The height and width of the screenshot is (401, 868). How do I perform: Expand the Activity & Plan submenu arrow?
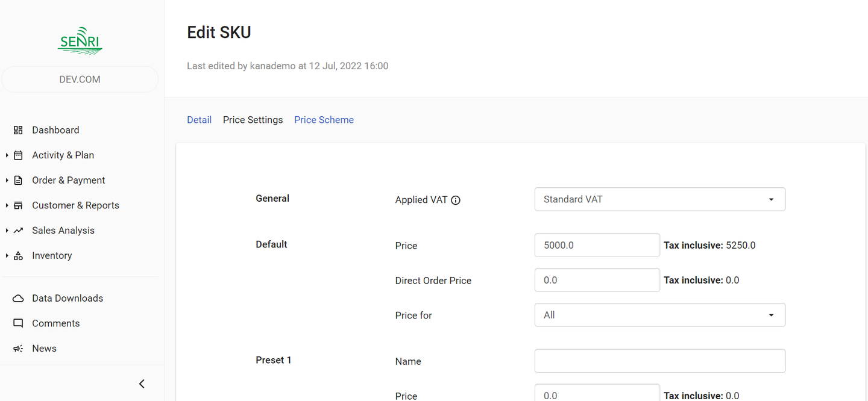click(7, 155)
